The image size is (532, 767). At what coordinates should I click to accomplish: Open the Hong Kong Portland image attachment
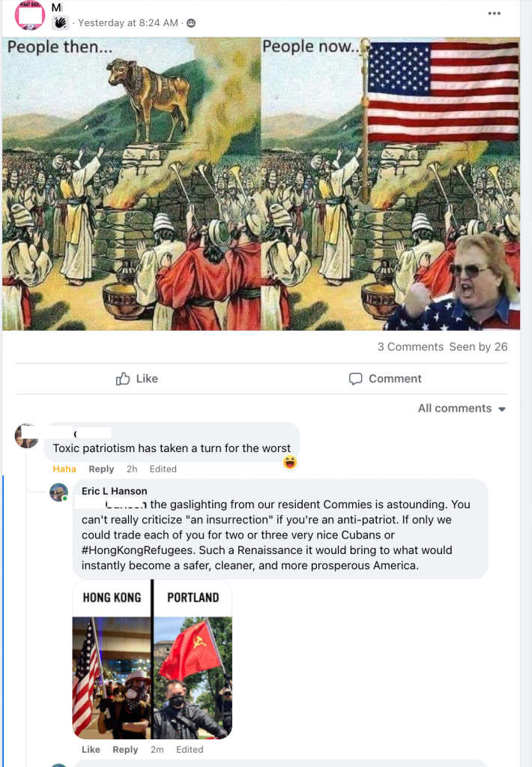pos(152,659)
